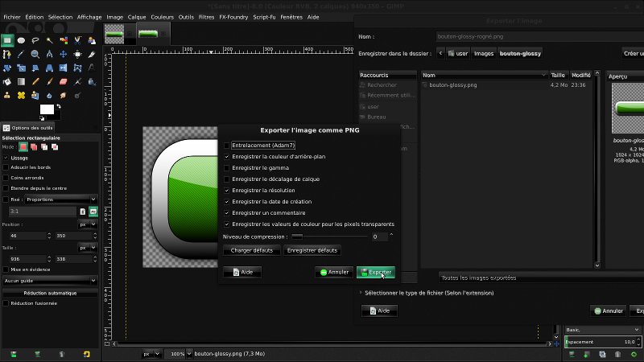Screen dimensions: 644x362
Task: Select the Pencil tool
Action: pos(35,82)
